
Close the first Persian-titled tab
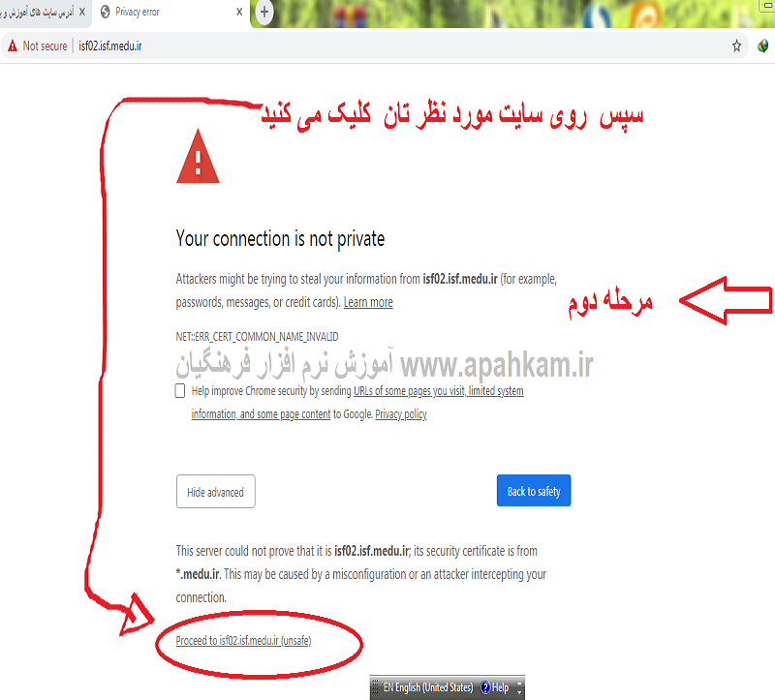(x=82, y=12)
